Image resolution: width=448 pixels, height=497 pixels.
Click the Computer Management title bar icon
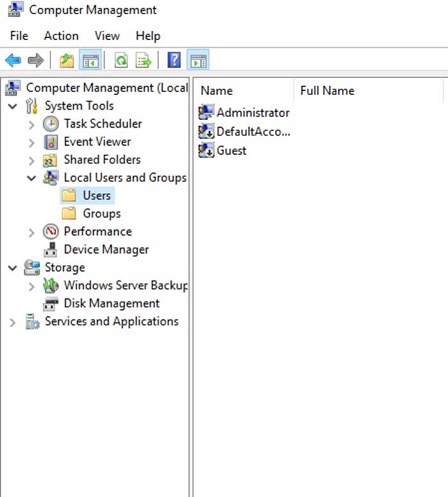pos(15,10)
